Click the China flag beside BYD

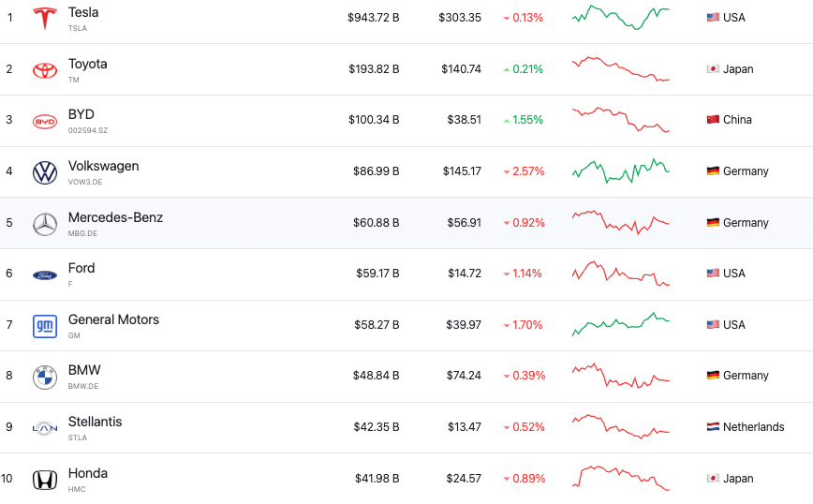(713, 120)
